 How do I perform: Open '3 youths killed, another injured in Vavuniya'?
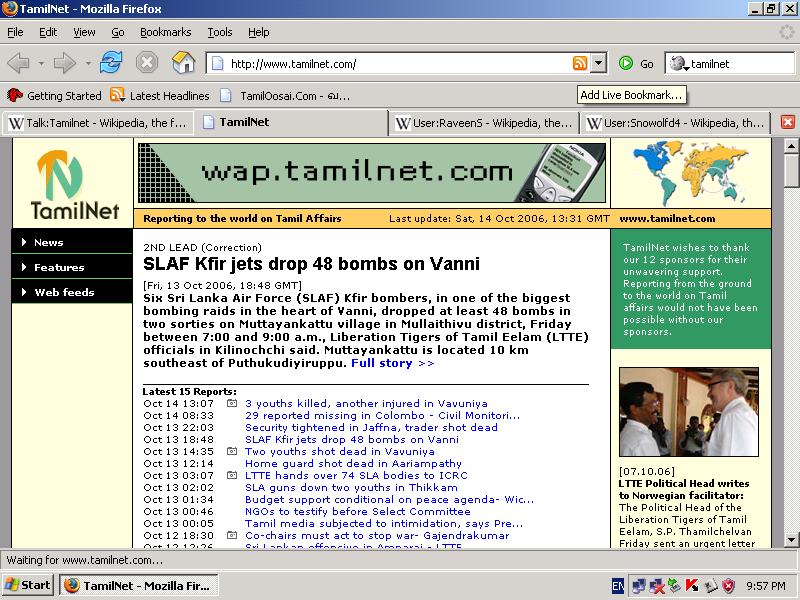tap(366, 404)
